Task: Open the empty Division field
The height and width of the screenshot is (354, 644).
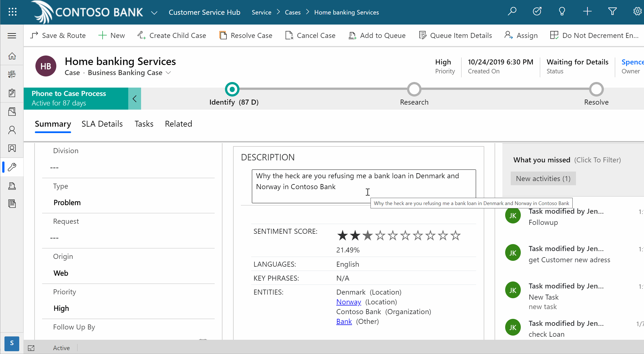Action: tap(128, 167)
